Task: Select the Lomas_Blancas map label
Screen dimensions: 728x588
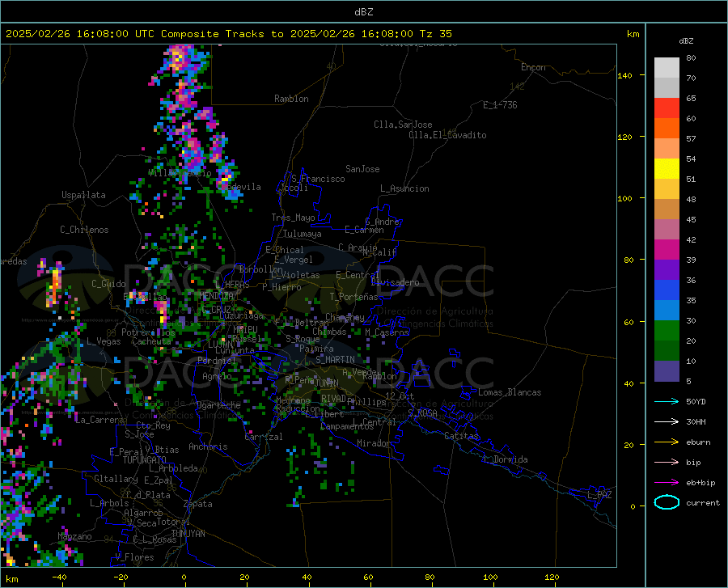Action: point(510,392)
